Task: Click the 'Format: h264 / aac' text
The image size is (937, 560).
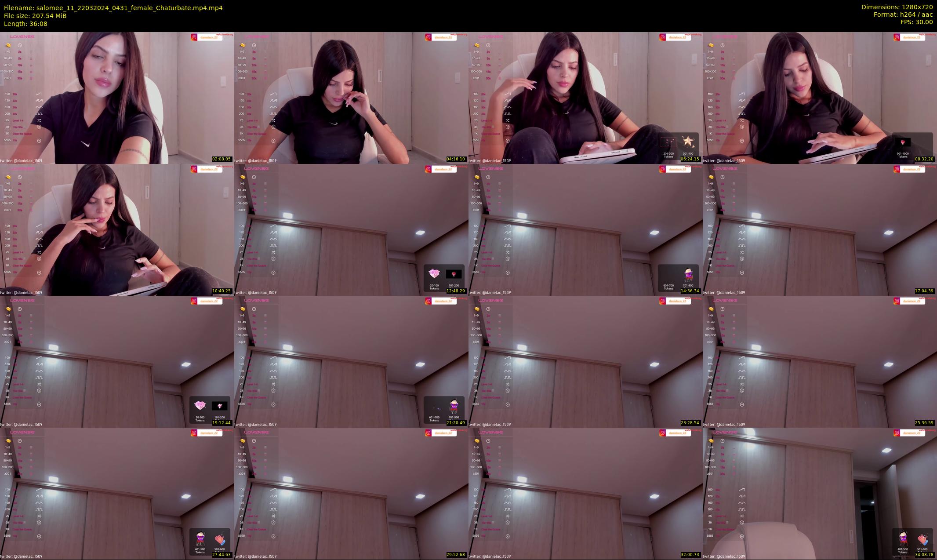Action: 903,15
